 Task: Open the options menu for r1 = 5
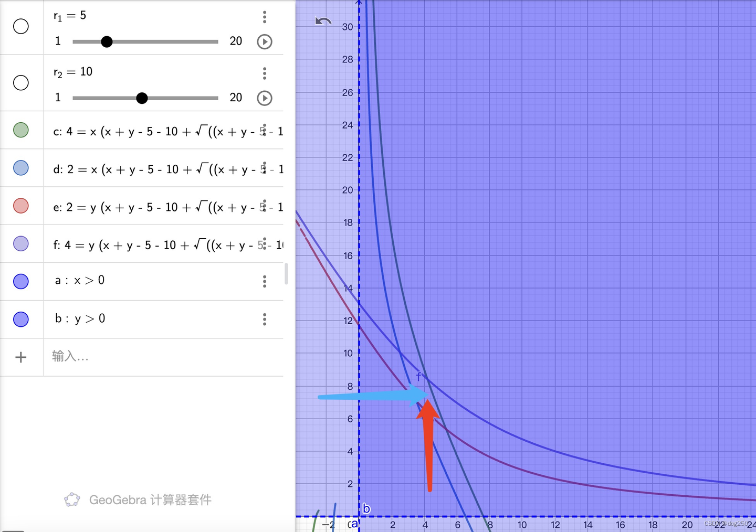point(265,17)
